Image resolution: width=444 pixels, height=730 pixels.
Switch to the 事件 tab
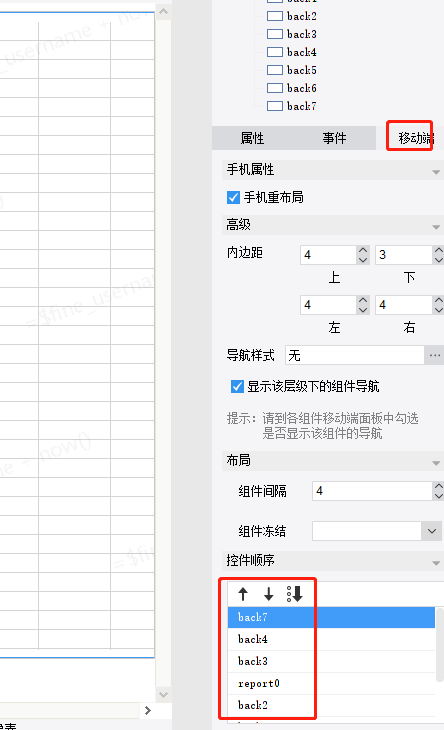point(334,138)
